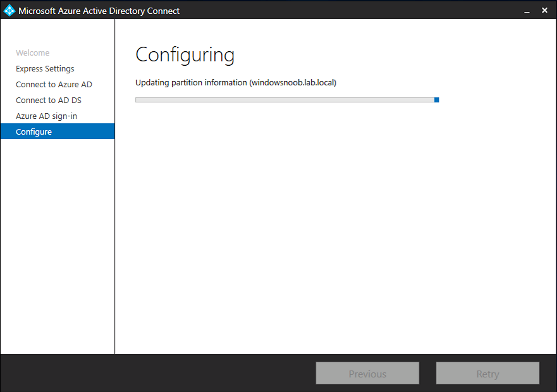Click the configuration progress bar
Viewport: 557px width, 392px height.
[287, 100]
